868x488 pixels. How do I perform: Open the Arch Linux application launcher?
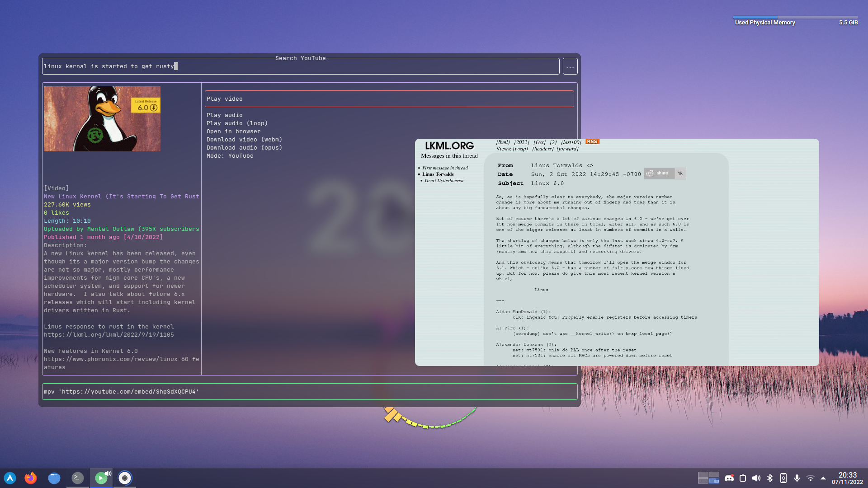pyautogui.click(x=10, y=478)
